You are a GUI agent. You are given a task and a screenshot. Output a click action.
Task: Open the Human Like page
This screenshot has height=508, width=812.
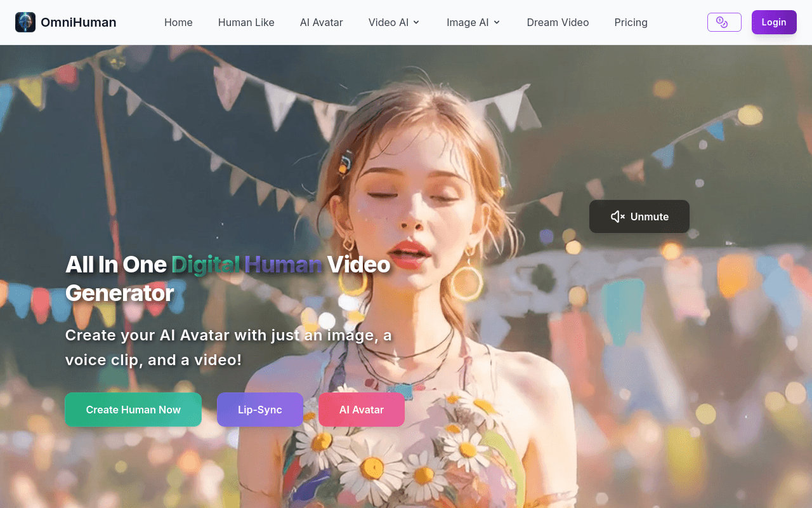(246, 22)
